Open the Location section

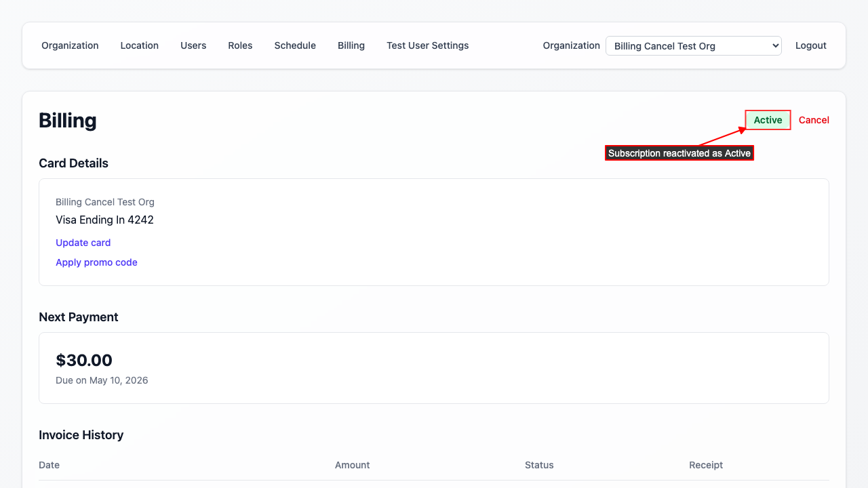pyautogui.click(x=139, y=45)
